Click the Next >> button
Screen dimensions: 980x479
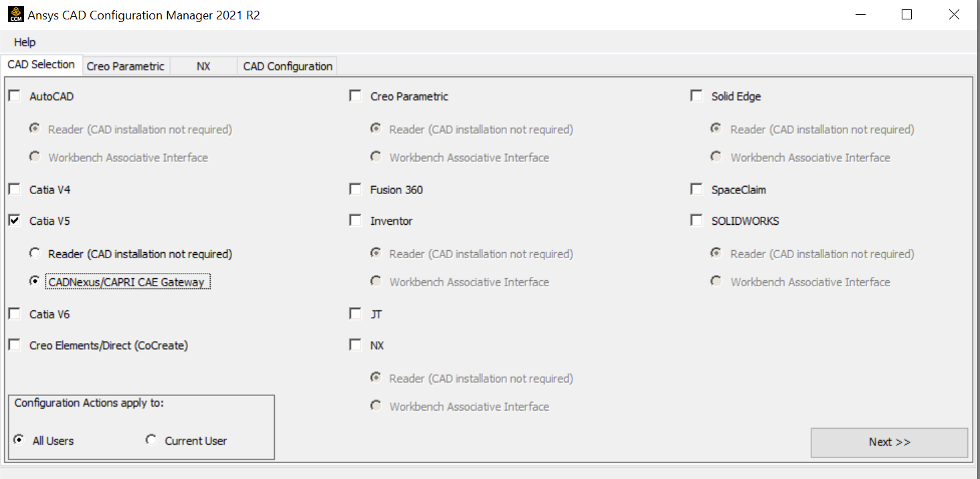[889, 442]
